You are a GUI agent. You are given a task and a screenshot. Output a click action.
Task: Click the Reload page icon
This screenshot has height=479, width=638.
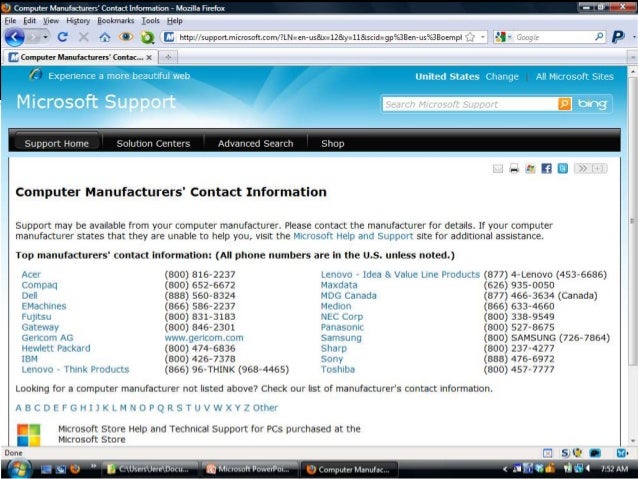tap(62, 37)
